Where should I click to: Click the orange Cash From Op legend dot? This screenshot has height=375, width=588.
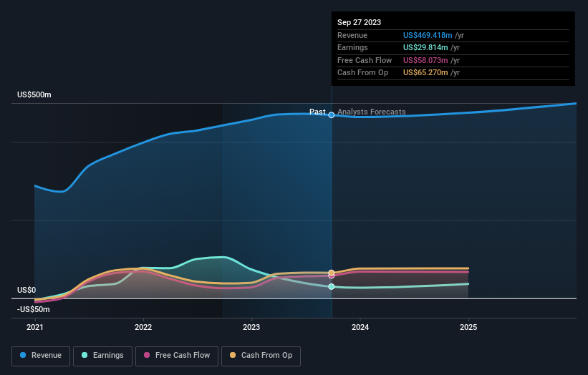click(x=233, y=355)
